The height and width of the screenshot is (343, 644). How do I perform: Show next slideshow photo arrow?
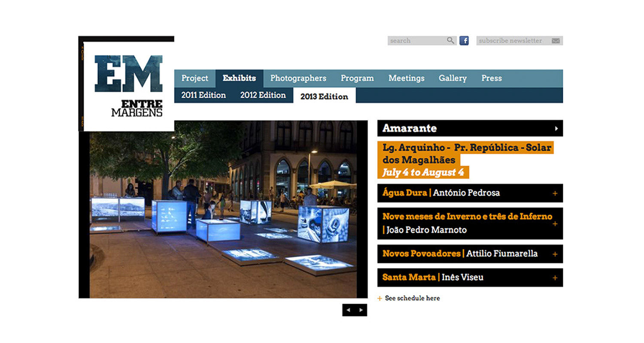pos(361,310)
